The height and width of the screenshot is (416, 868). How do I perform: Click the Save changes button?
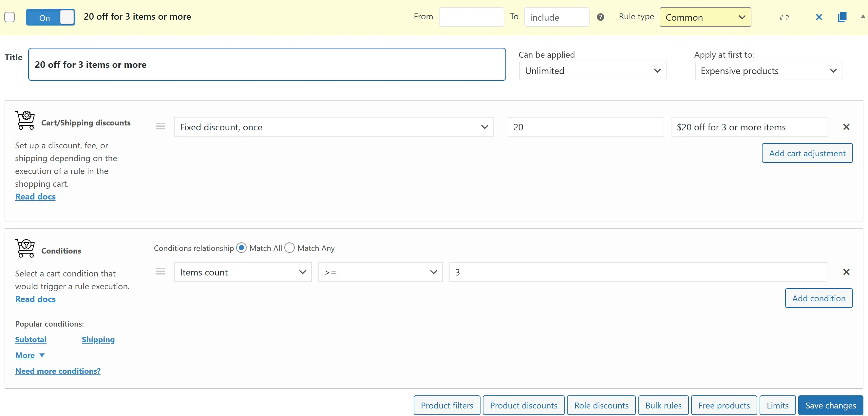[830, 405]
